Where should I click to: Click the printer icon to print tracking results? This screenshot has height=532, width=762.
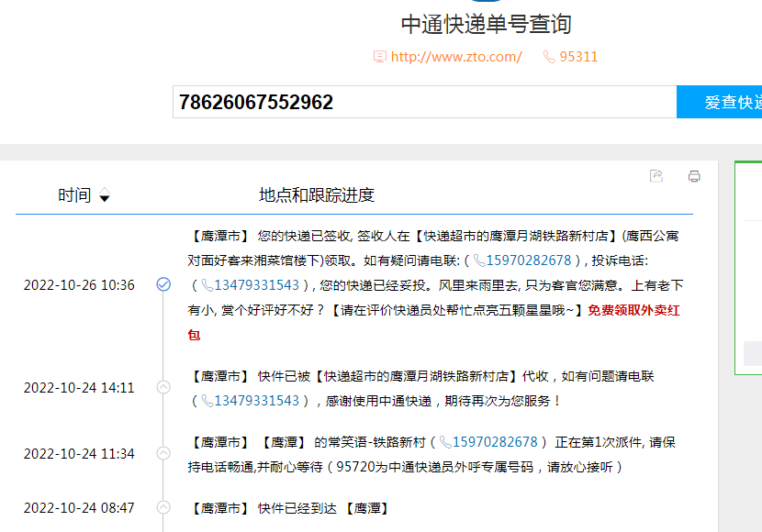point(694,176)
